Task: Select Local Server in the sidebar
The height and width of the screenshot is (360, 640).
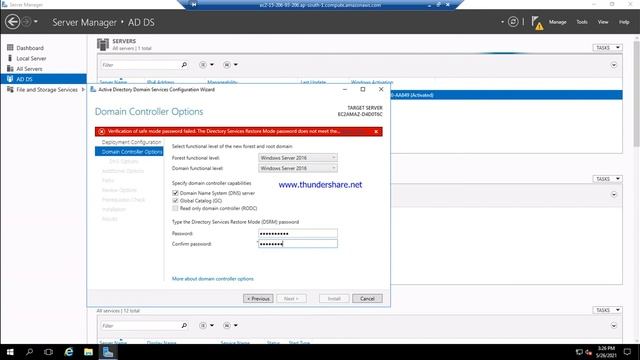Action: [x=31, y=58]
